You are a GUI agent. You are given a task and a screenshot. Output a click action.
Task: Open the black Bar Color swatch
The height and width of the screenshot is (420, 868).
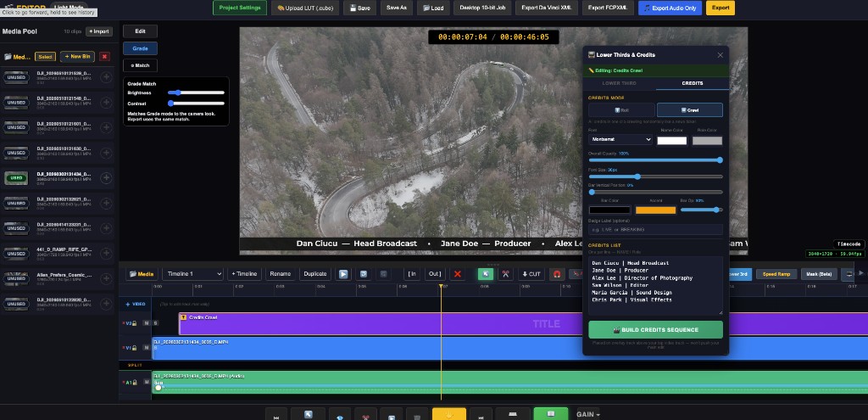tap(609, 210)
